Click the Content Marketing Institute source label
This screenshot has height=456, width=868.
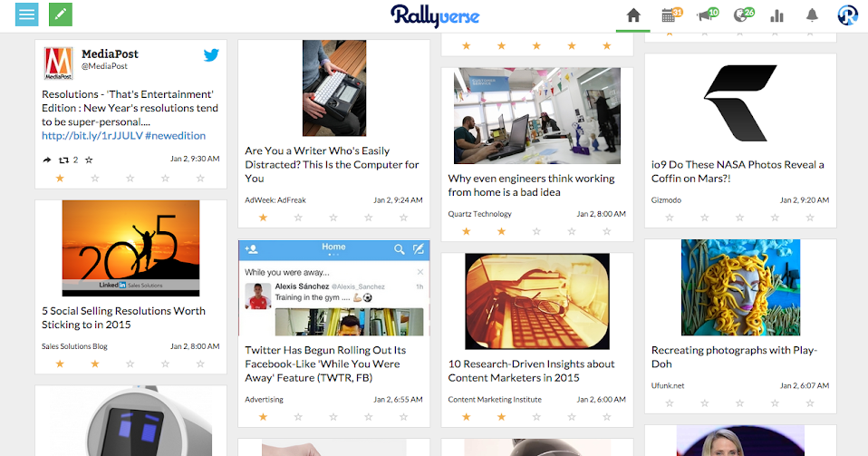tap(495, 400)
